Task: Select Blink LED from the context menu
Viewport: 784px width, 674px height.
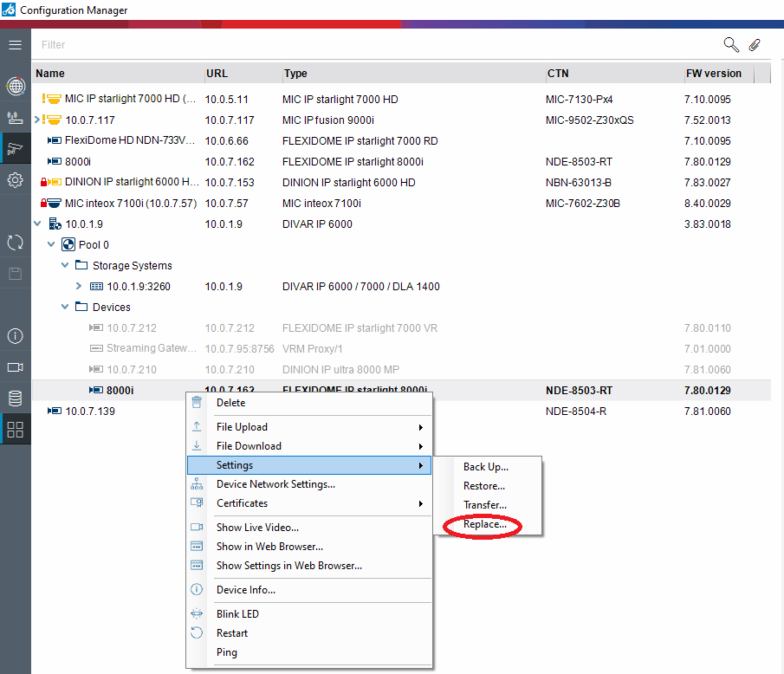Action: 237,614
